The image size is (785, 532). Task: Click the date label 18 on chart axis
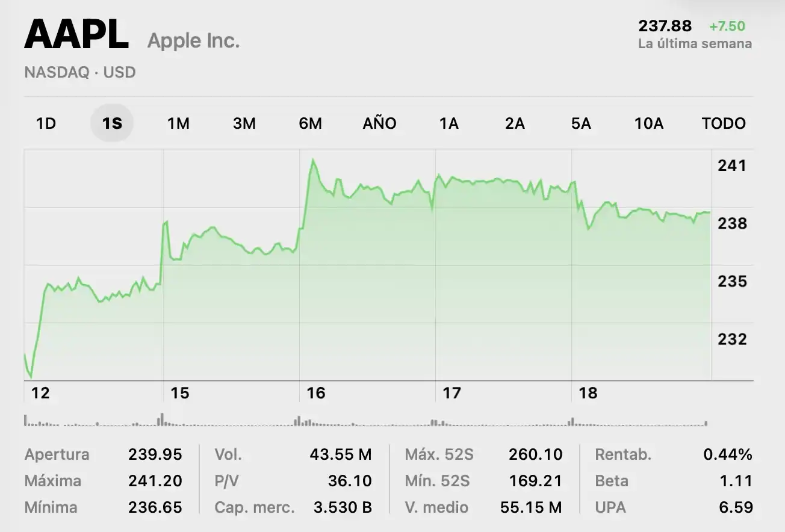(x=588, y=393)
